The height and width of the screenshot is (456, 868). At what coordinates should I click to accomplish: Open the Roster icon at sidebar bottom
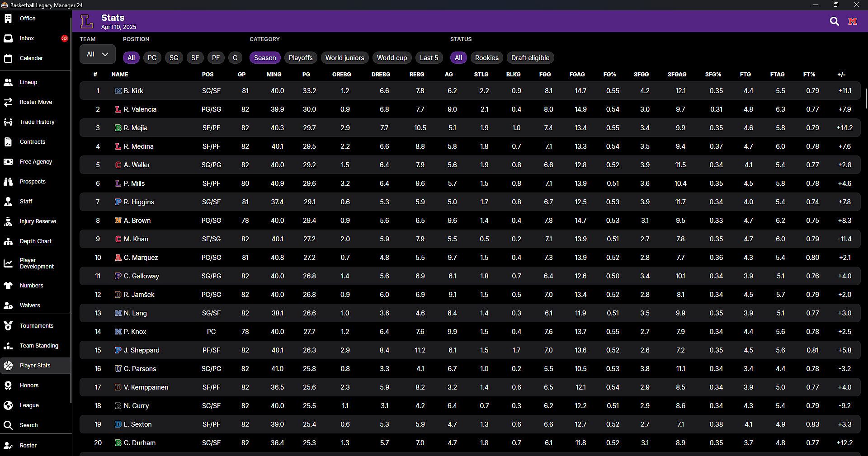pos(8,446)
